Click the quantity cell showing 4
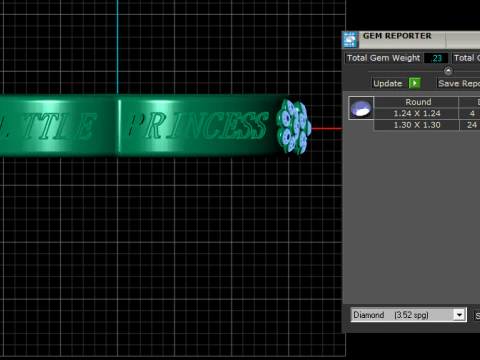This screenshot has height=360, width=480. [x=471, y=113]
